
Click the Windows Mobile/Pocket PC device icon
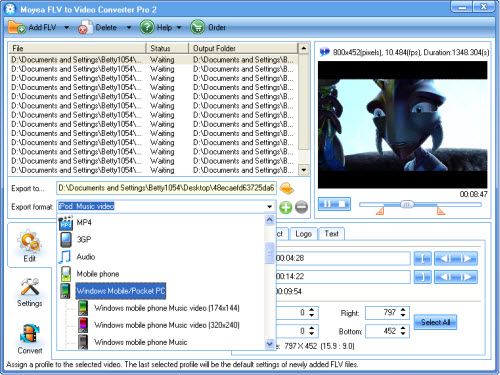tap(65, 291)
